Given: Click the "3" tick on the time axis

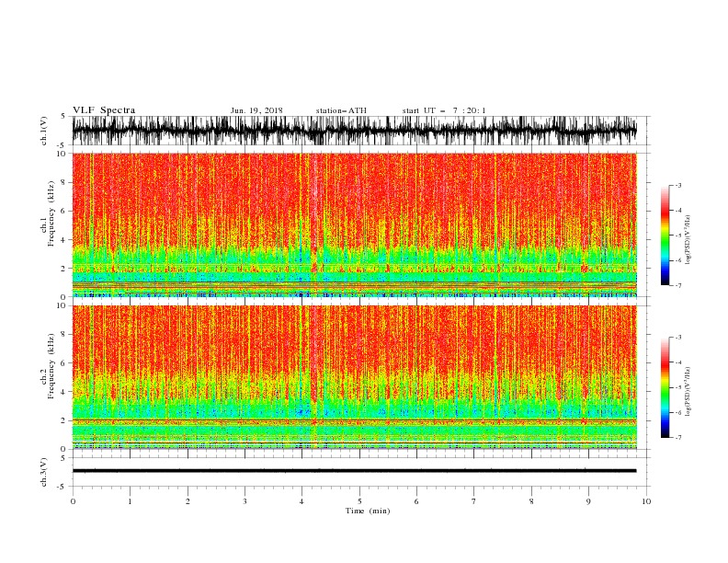Looking at the screenshot, I should [x=245, y=501].
